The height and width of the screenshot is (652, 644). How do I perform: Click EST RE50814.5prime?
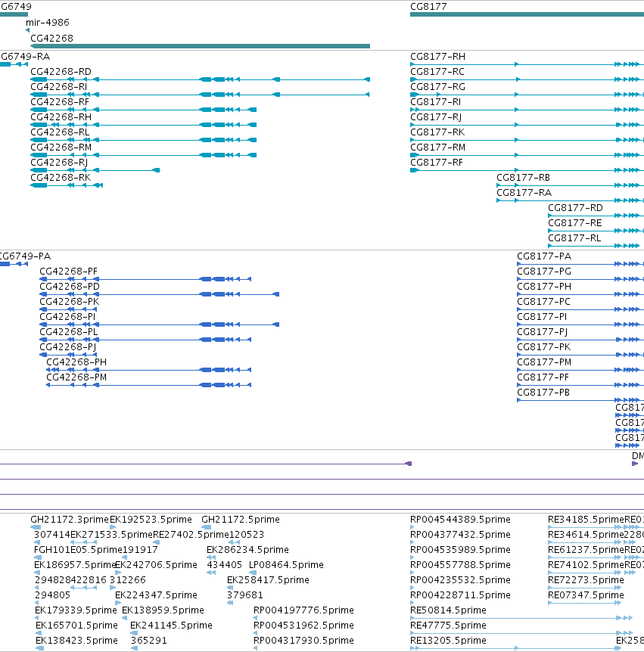448,610
